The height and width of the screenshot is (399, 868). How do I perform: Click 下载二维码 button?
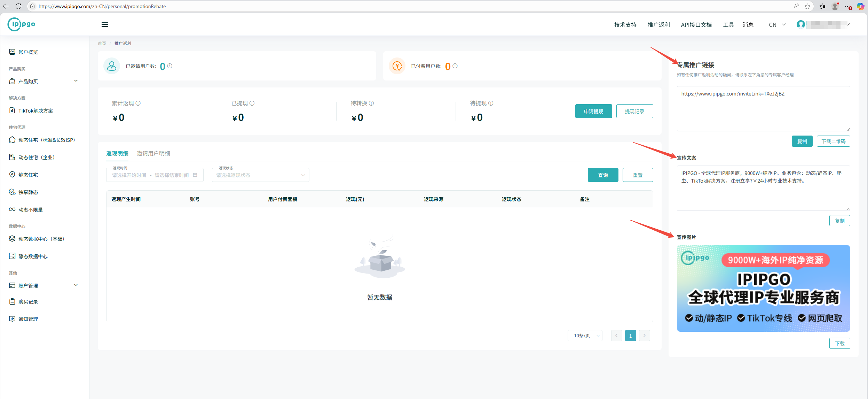point(833,141)
